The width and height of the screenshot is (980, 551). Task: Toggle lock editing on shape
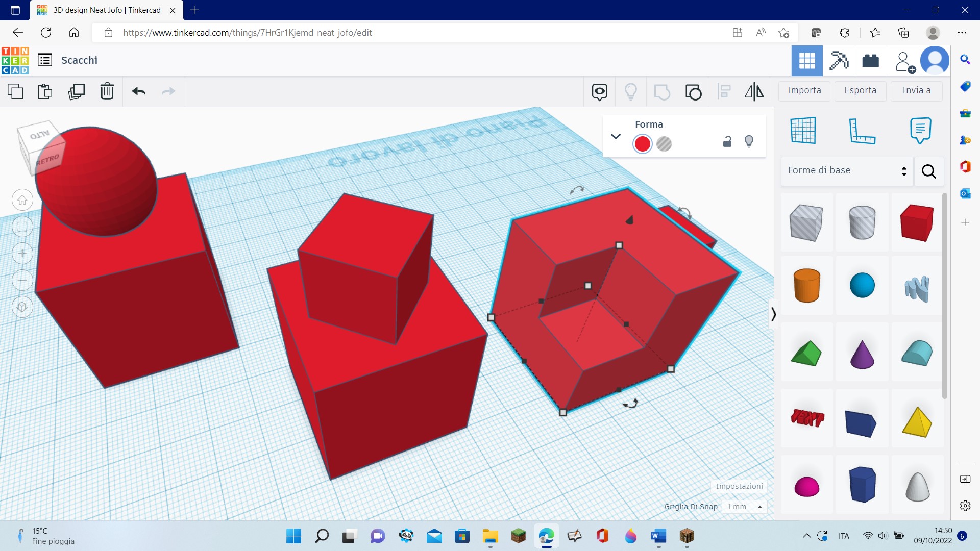pos(727,142)
